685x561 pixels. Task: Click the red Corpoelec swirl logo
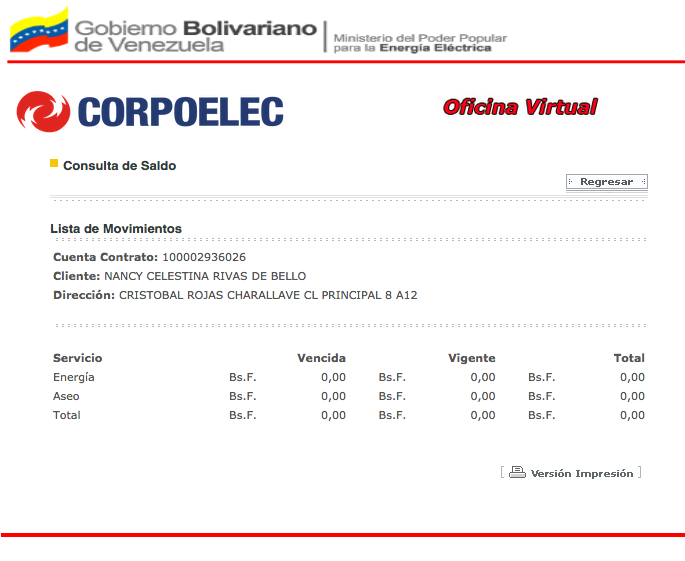click(42, 112)
